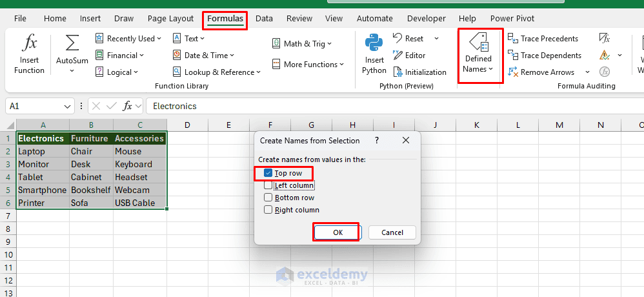Screen dimensions: 644x297
Task: Uncheck the Top row checkbox
Action: [268, 173]
